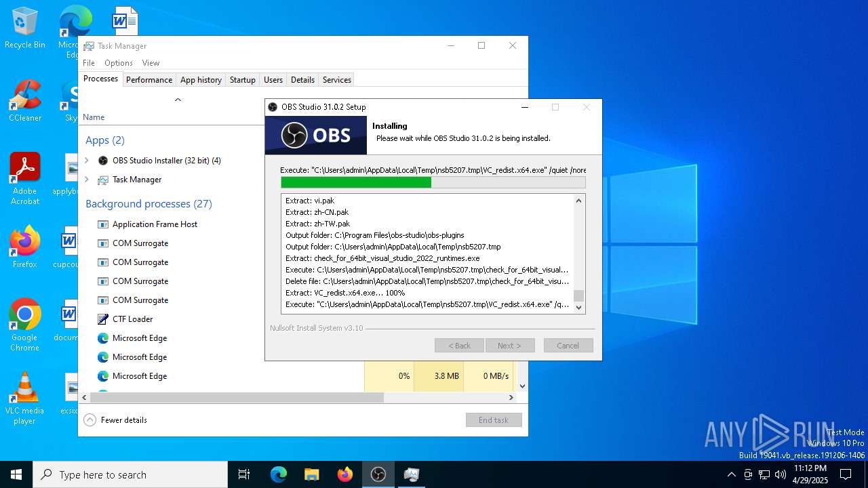Open the Word document icon at top of desktop

125,20
